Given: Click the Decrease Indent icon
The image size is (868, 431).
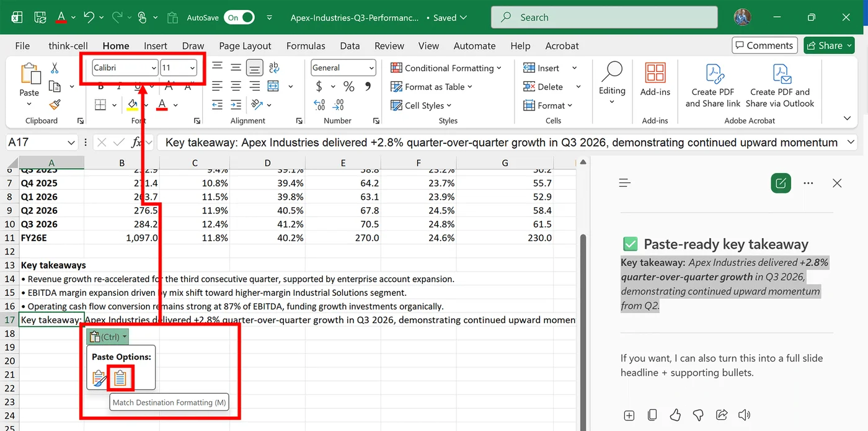Looking at the screenshot, I should click(217, 105).
